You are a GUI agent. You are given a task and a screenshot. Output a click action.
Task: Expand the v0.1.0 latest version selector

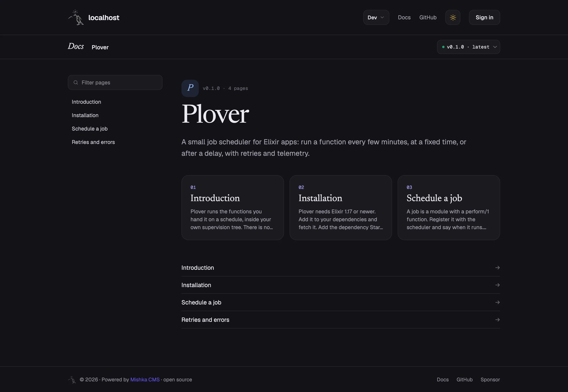tap(468, 47)
